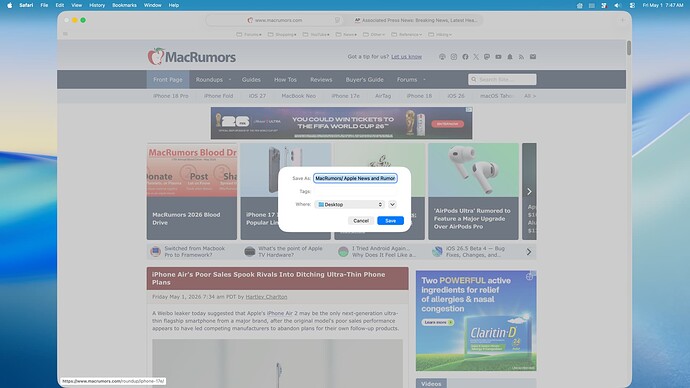Click the privacy icon in the address bar
Viewport: 690px width, 388px height.
coord(337,20)
